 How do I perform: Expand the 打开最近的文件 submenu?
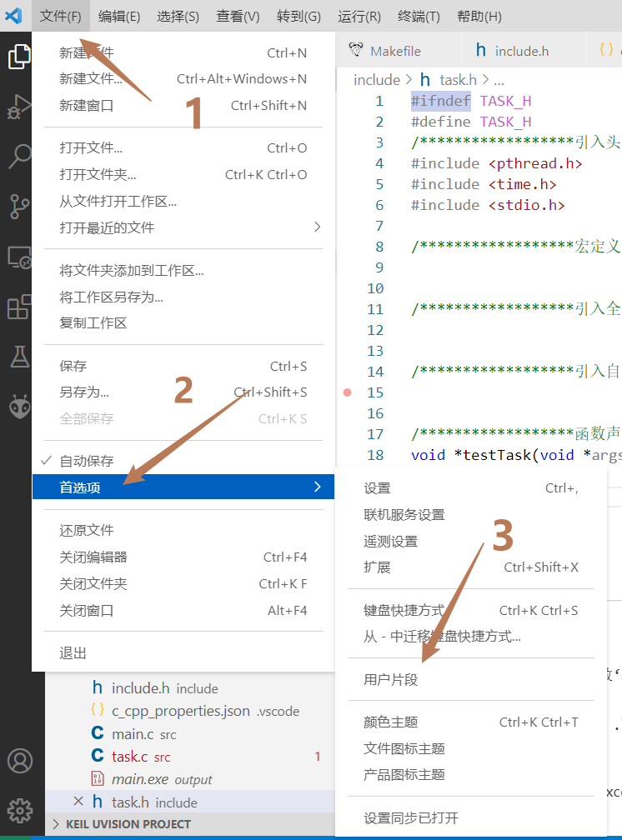coord(183,227)
